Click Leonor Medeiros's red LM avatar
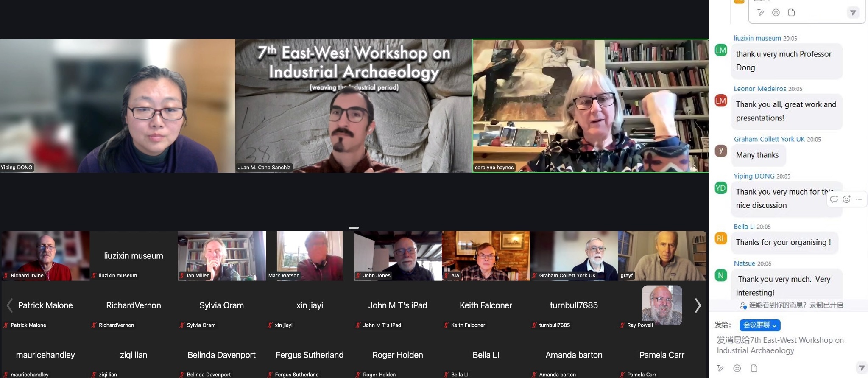This screenshot has height=378, width=868. click(721, 101)
